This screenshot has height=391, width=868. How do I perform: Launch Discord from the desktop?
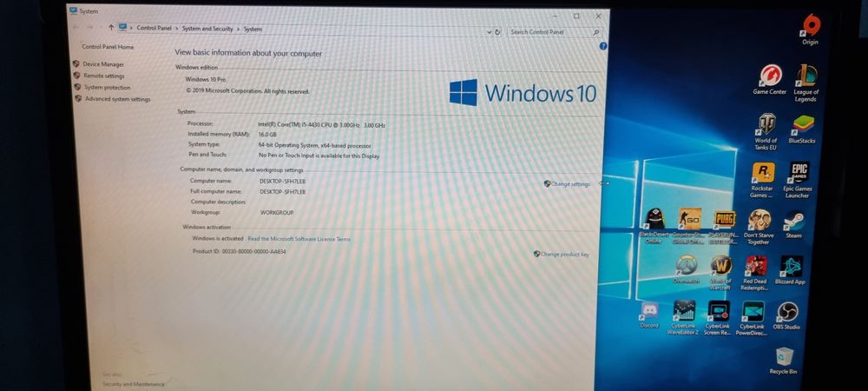(x=648, y=315)
